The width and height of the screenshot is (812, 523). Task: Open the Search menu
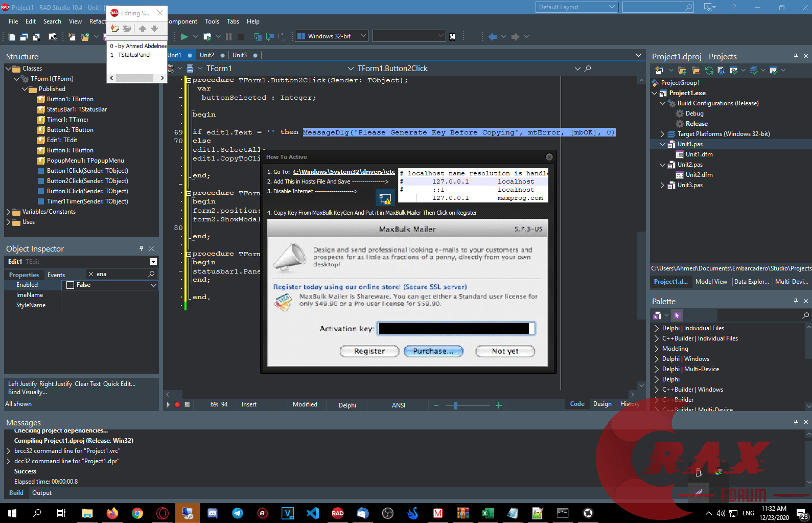pos(52,21)
